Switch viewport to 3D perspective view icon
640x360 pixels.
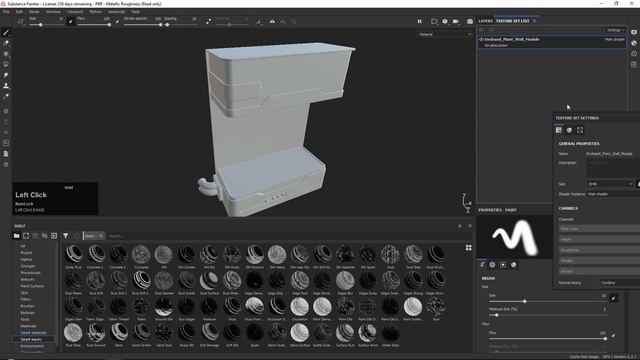(x=434, y=21)
